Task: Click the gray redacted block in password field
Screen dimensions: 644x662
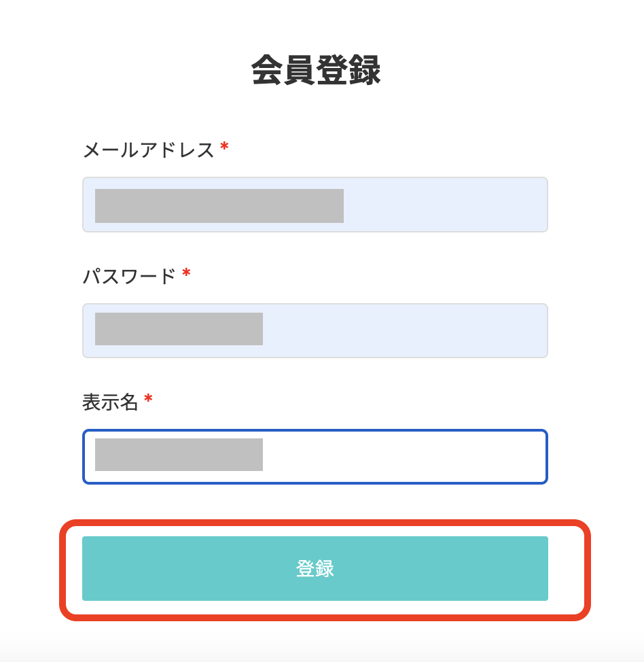Action: [179, 329]
